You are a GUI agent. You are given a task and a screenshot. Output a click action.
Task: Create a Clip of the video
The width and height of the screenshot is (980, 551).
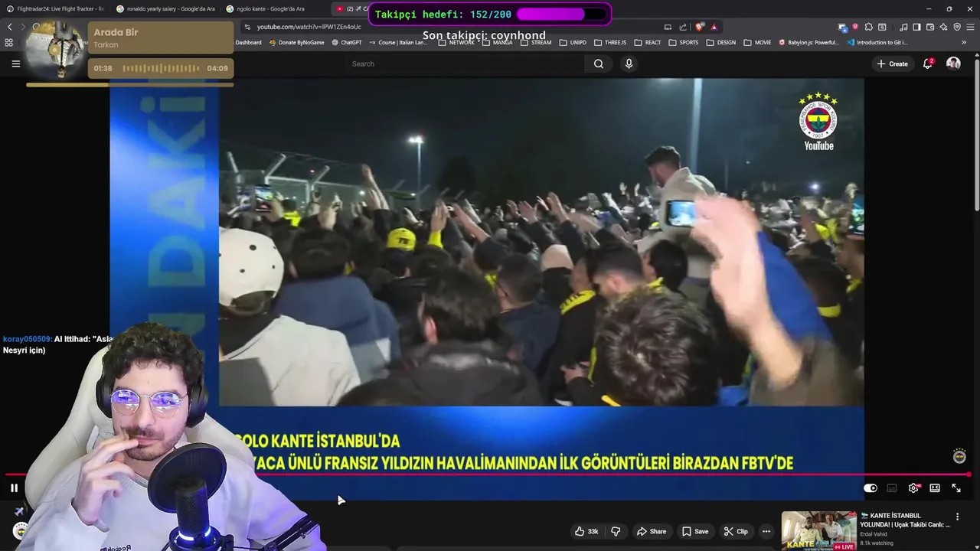[x=736, y=531]
